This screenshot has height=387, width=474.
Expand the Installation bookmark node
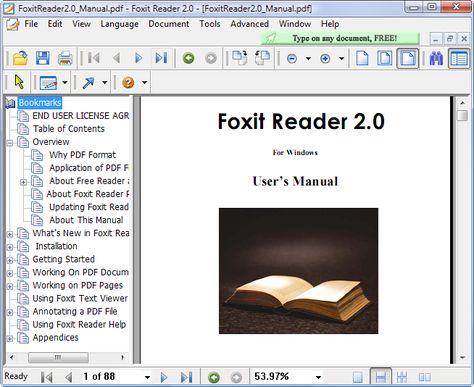pos(10,247)
